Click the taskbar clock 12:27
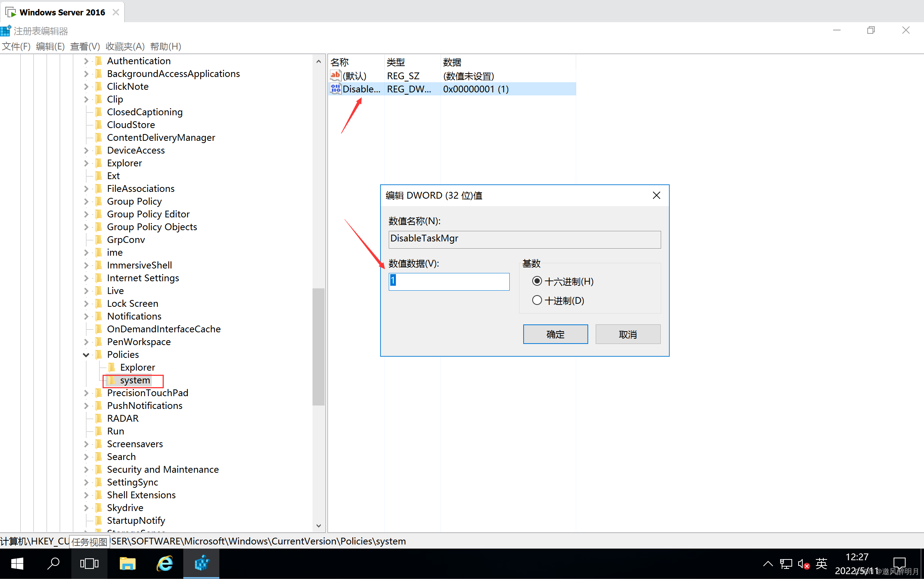Image resolution: width=924 pixels, height=579 pixels. pos(857,557)
